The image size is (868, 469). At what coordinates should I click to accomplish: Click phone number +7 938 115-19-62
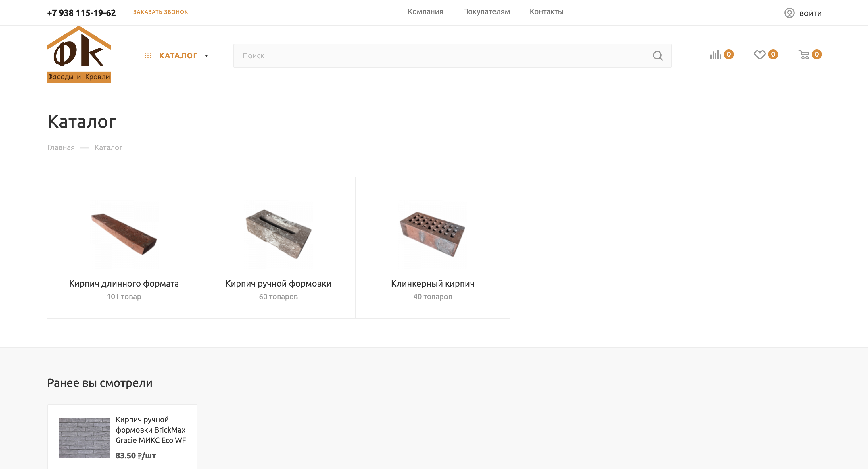(81, 13)
